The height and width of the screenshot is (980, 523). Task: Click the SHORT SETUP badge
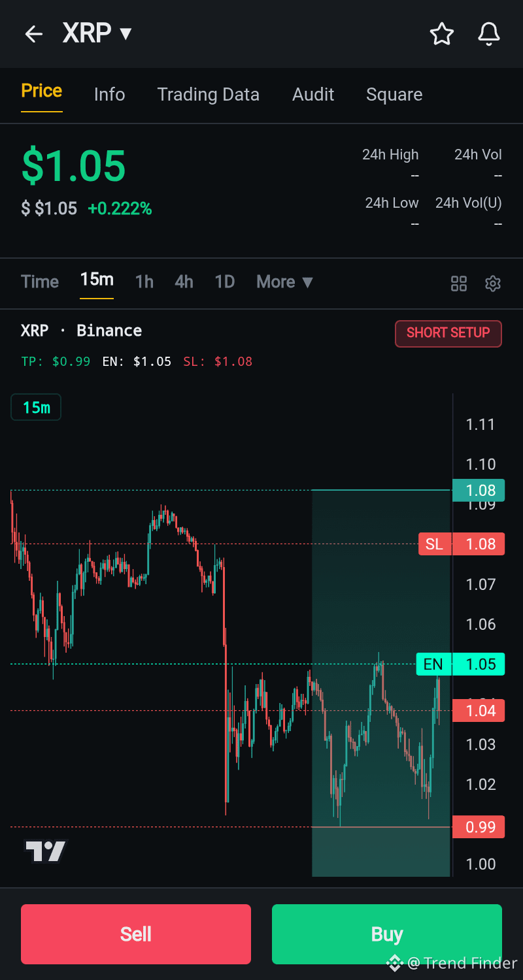448,333
